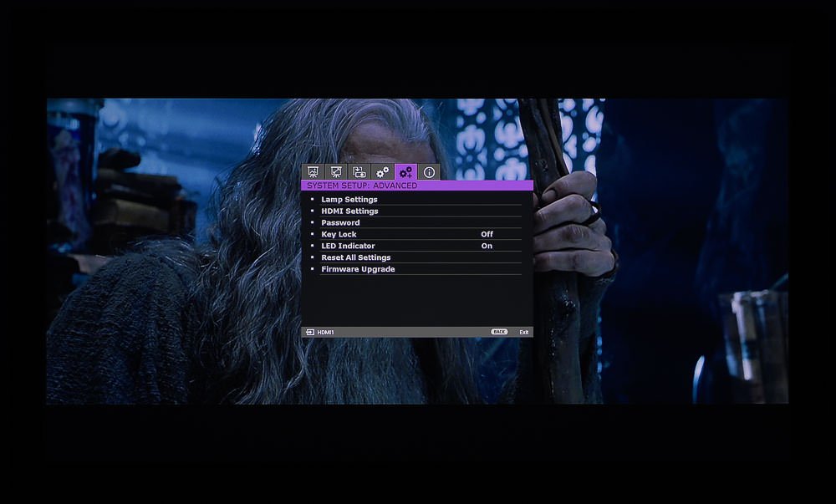
Task: Select the LED Indicator menu row
Action: pos(415,246)
